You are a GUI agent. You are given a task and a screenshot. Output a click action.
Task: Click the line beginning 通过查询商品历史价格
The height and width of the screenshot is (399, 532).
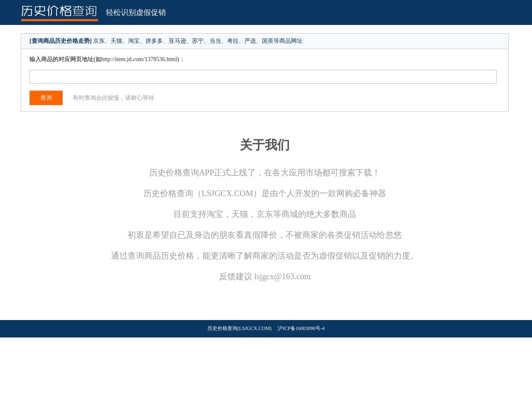pyautogui.click(x=265, y=256)
